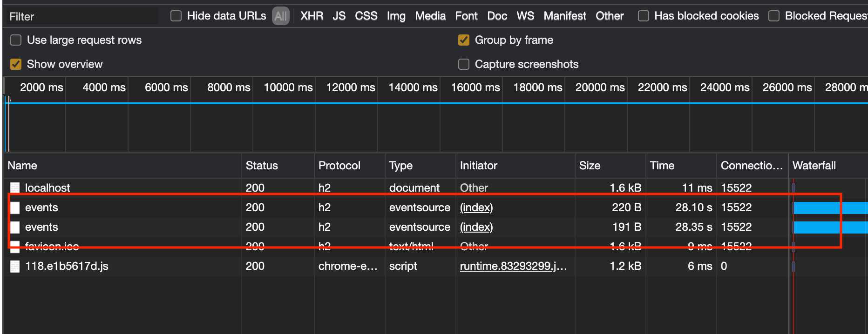Sort requests by Size column
The image size is (868, 334).
pyautogui.click(x=590, y=166)
